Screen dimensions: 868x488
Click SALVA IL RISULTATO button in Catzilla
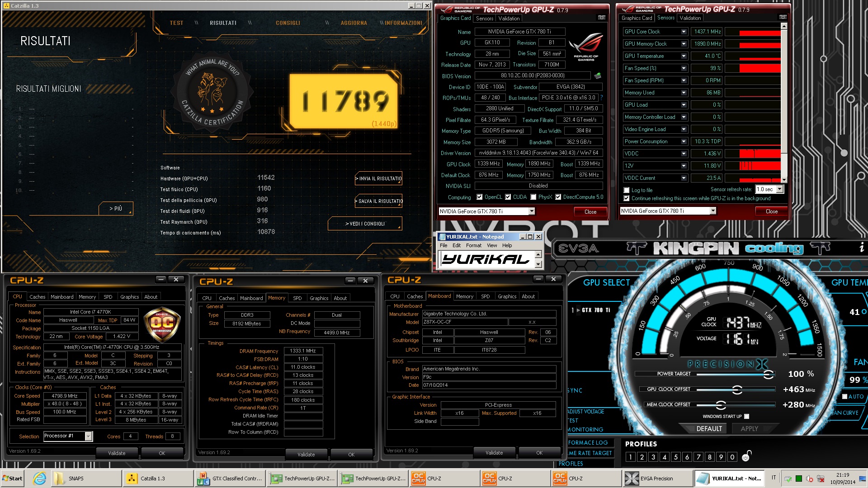pos(378,201)
